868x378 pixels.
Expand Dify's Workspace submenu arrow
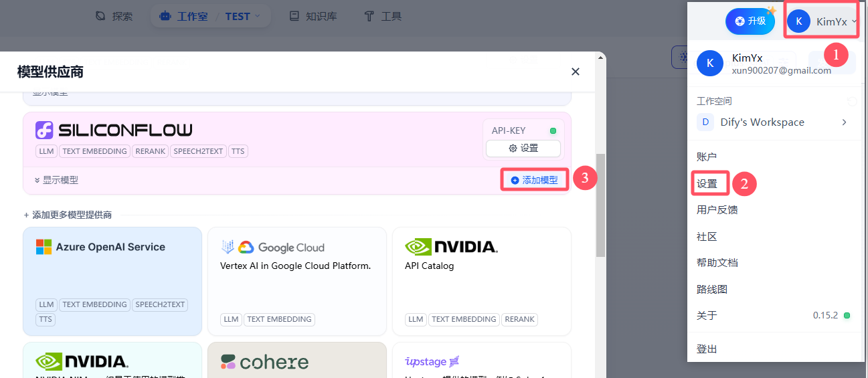tap(845, 122)
